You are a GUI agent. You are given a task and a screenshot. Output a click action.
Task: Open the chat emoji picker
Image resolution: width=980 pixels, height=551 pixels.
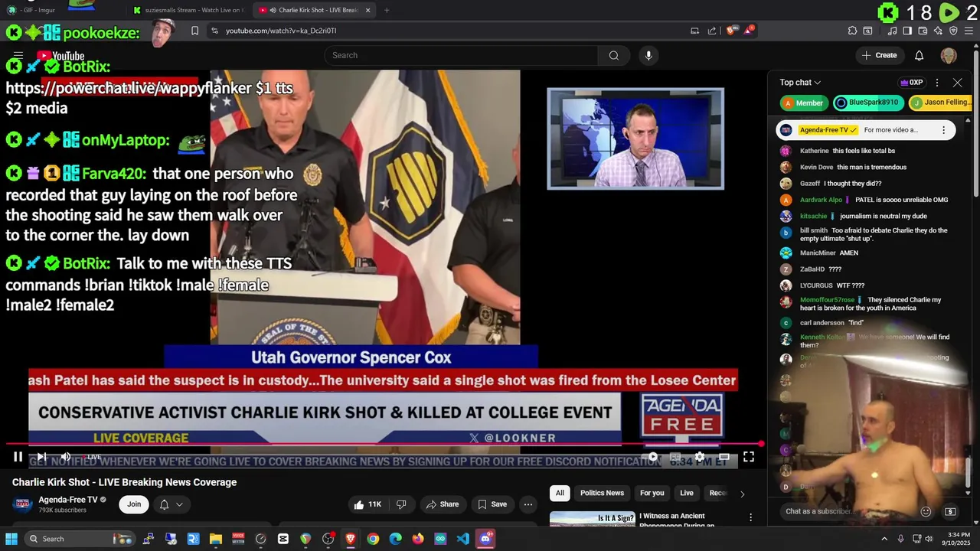[926, 511]
